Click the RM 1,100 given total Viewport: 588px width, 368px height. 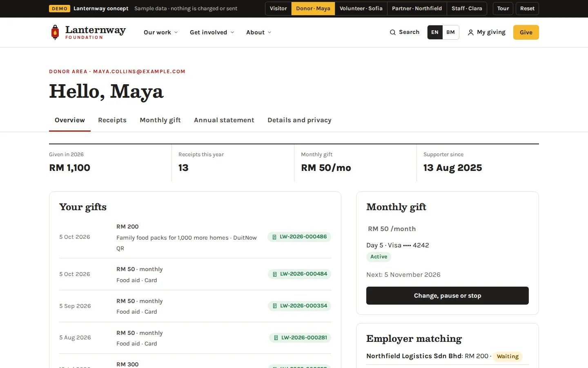[x=70, y=168]
